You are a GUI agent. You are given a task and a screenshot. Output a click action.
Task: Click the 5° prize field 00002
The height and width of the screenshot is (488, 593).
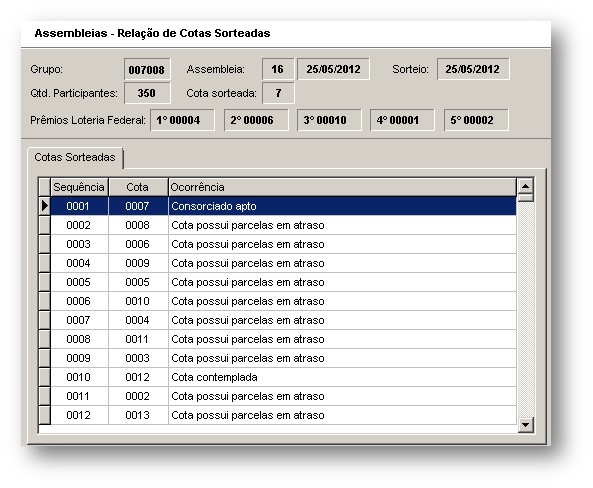(x=476, y=120)
